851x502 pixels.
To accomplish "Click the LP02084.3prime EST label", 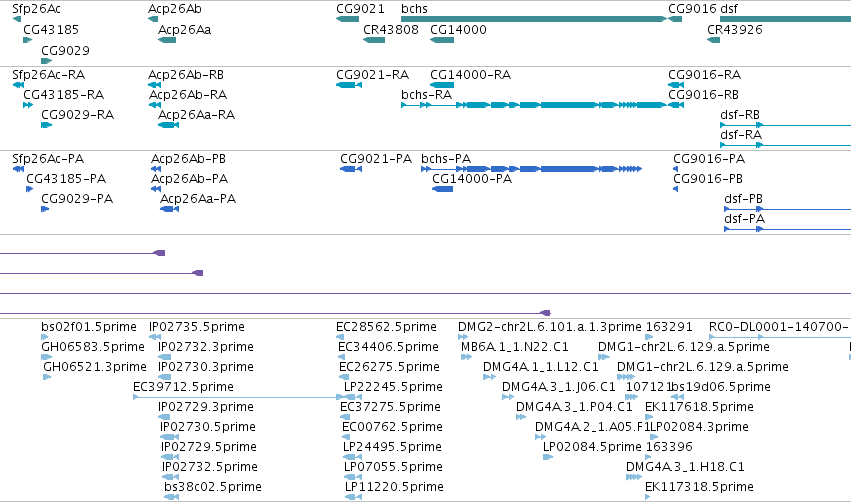I will coord(700,427).
